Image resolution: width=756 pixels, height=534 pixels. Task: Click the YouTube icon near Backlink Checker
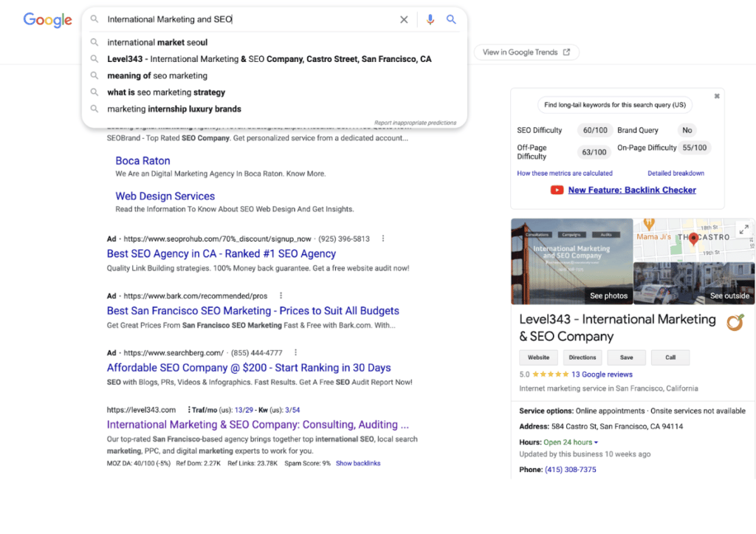coord(557,190)
